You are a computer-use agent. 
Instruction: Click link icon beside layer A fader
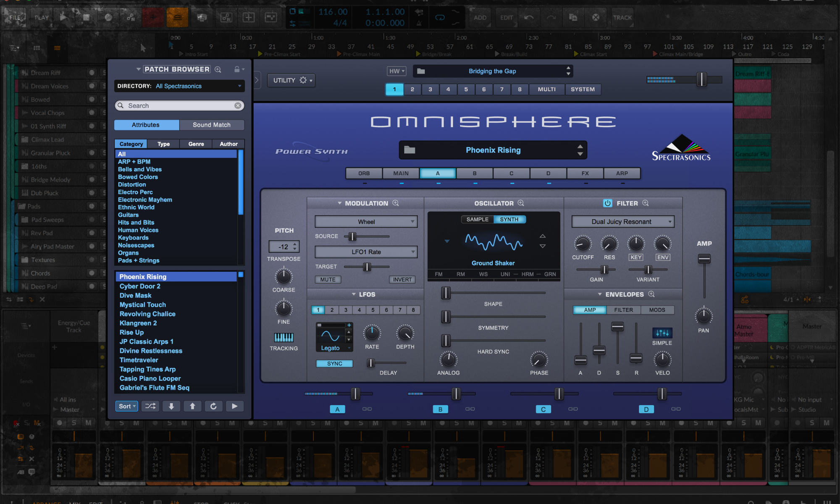tap(367, 409)
